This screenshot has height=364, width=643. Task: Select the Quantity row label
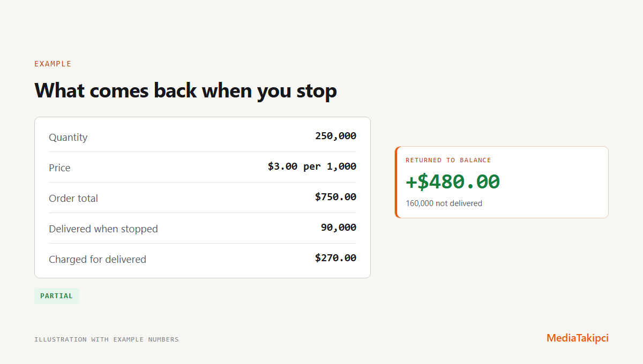[68, 137]
